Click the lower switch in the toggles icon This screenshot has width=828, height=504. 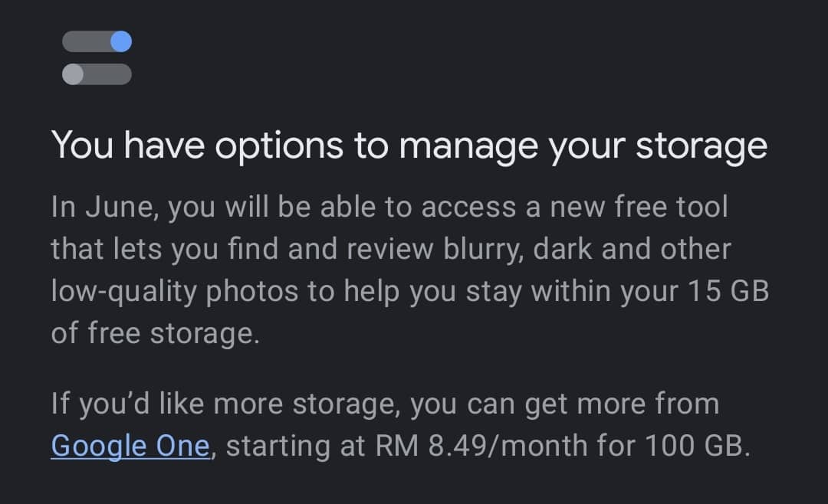97,74
